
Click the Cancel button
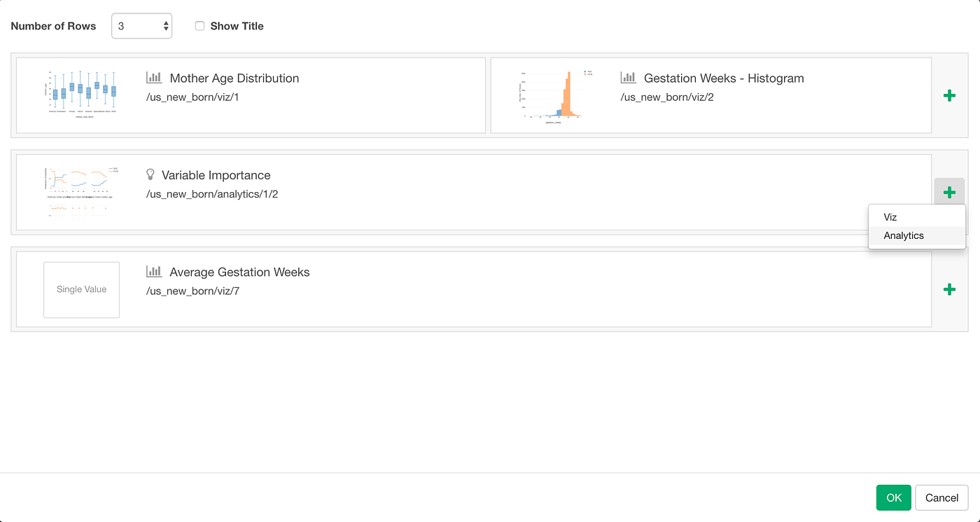click(941, 497)
